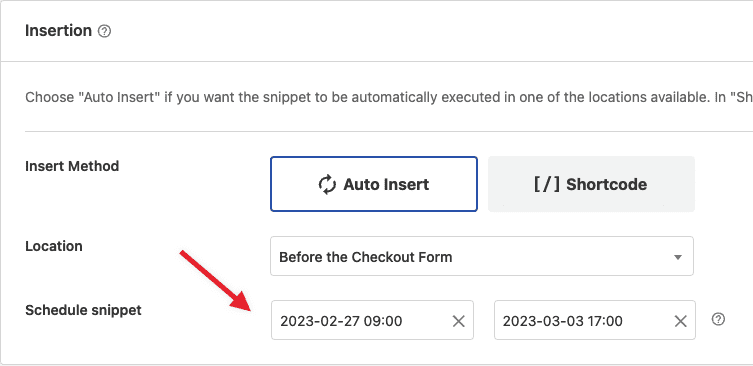This screenshot has height=366, width=753.
Task: Select the Auto Insert method
Action: tap(374, 184)
